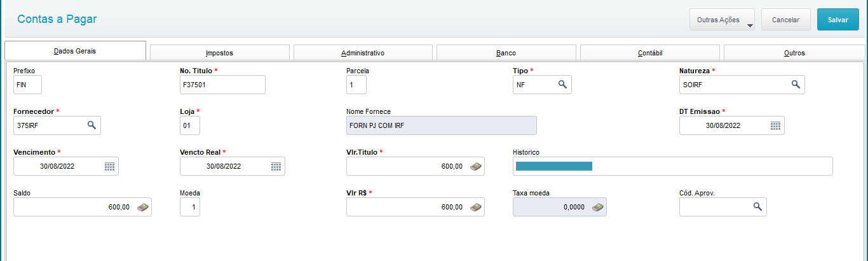
Task: Open the Vencto Real calendar picker
Action: click(x=276, y=166)
